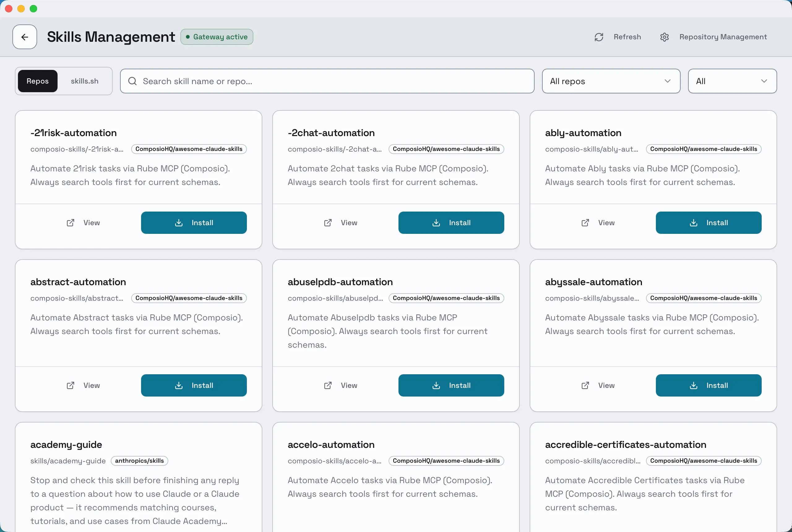Click ComposioHQ tag on ably-automation card
The image size is (792, 532).
point(704,149)
